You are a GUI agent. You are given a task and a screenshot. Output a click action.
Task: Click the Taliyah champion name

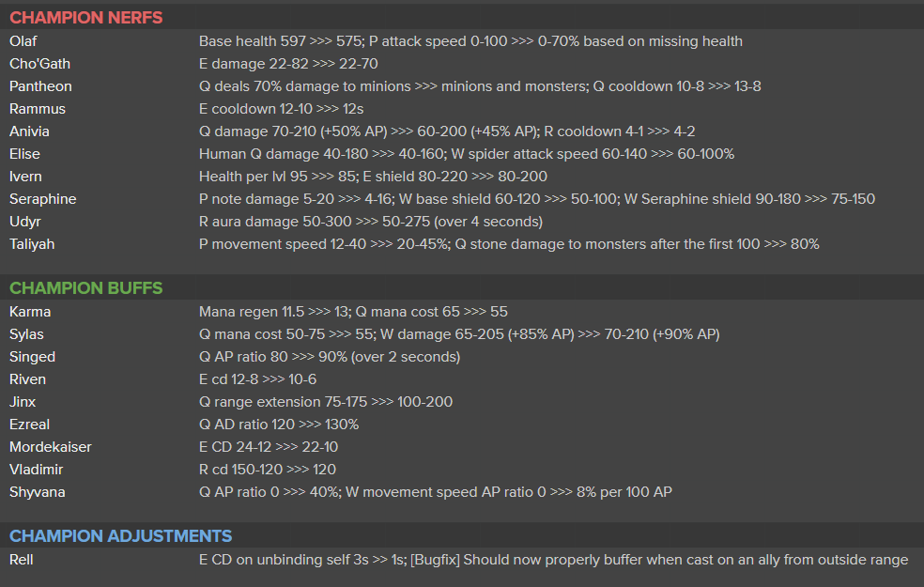pos(32,244)
